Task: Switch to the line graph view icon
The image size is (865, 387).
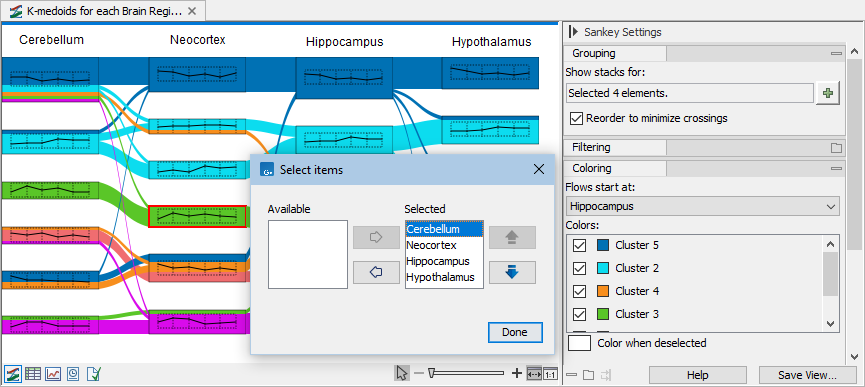Action: tap(53, 374)
